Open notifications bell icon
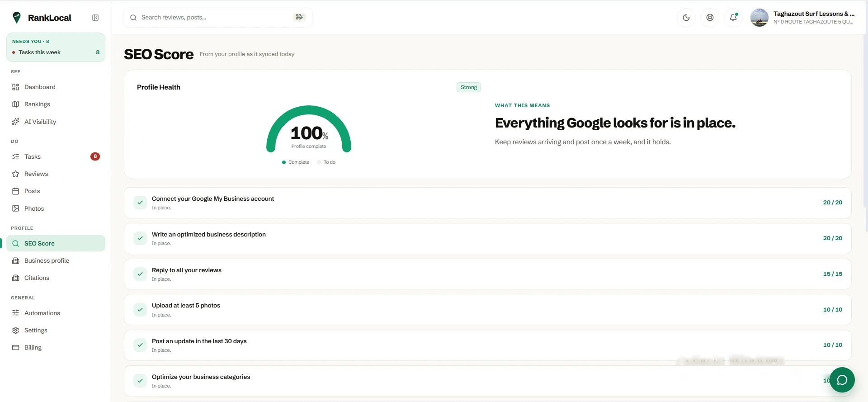868x402 pixels. (733, 18)
